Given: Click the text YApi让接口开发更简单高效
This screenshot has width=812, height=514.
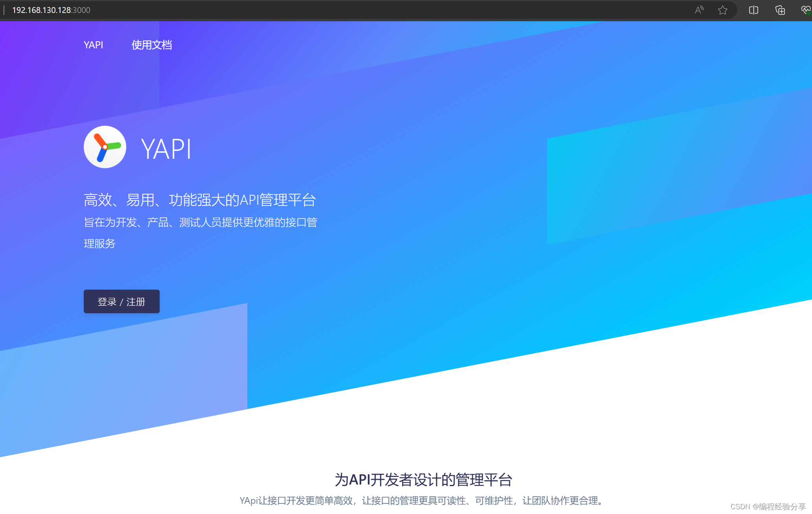Looking at the screenshot, I should 296,500.
